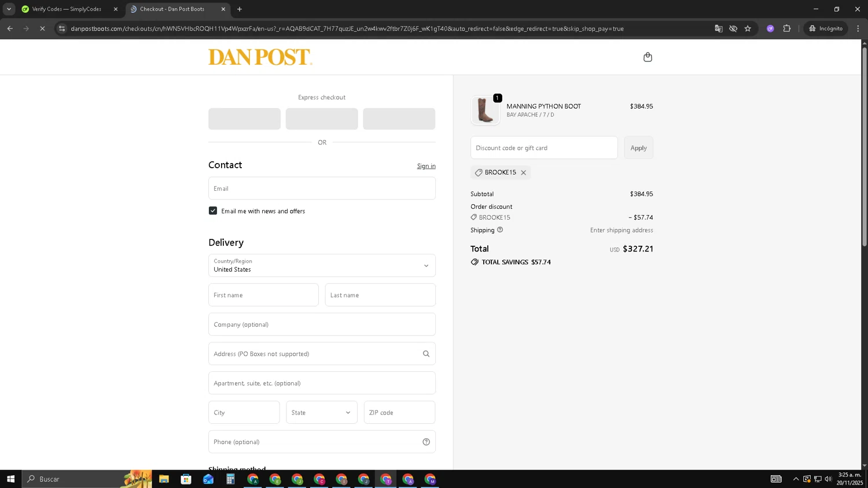The height and width of the screenshot is (488, 868).
Task: Focus the First name field
Action: point(263,295)
